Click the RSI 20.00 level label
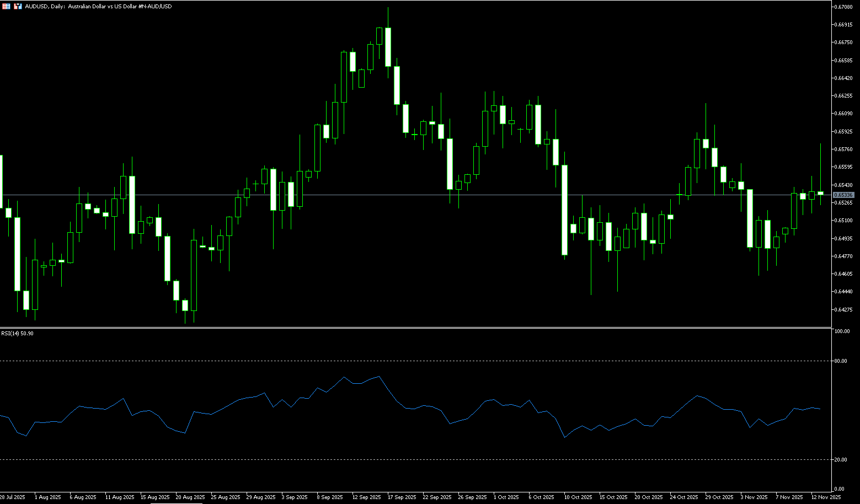 841,460
